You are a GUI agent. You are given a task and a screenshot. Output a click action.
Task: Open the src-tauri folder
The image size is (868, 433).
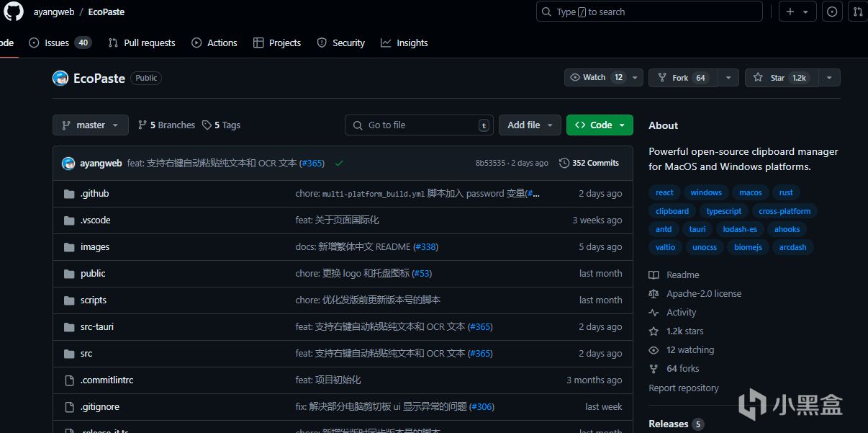click(x=96, y=327)
